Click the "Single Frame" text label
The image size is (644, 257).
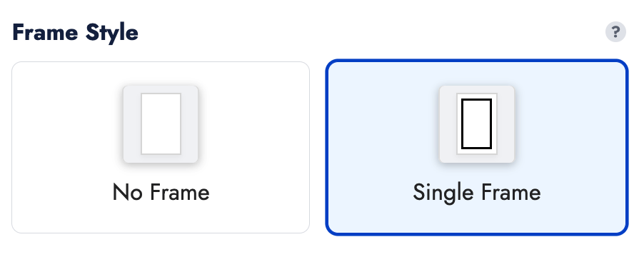click(x=477, y=193)
